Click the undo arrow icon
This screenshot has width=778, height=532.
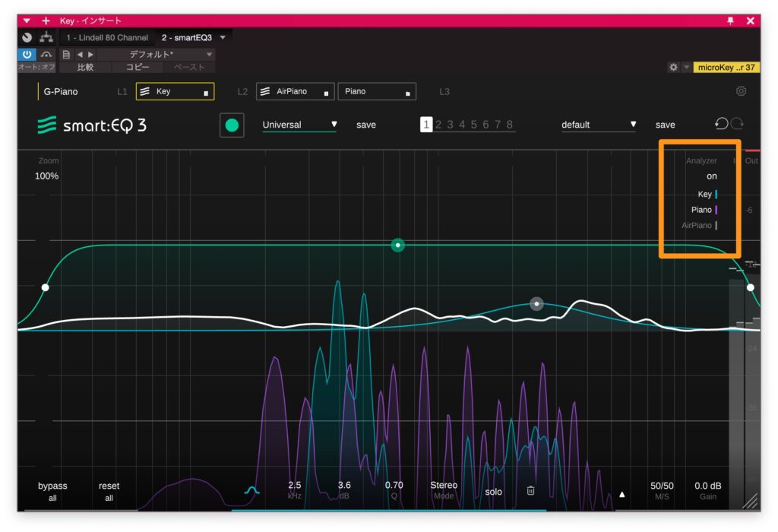721,124
